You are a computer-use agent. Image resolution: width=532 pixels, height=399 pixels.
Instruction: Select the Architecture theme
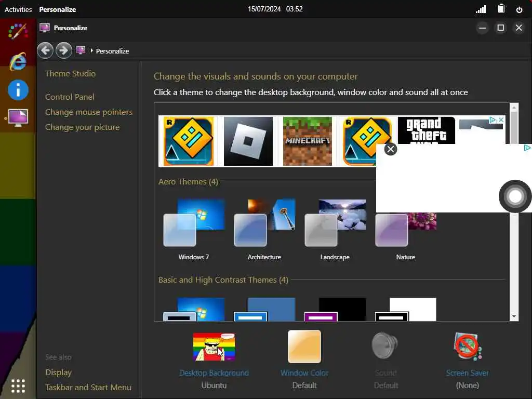[264, 230]
